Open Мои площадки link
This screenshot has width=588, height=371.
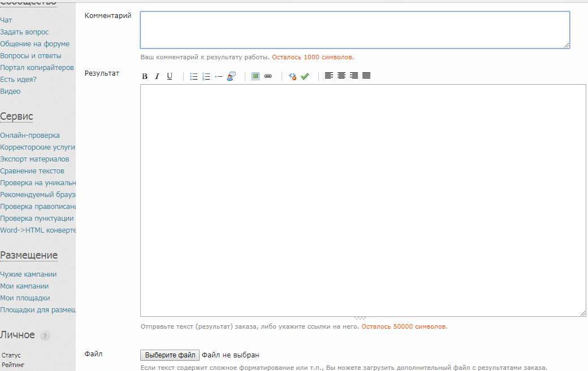point(25,298)
